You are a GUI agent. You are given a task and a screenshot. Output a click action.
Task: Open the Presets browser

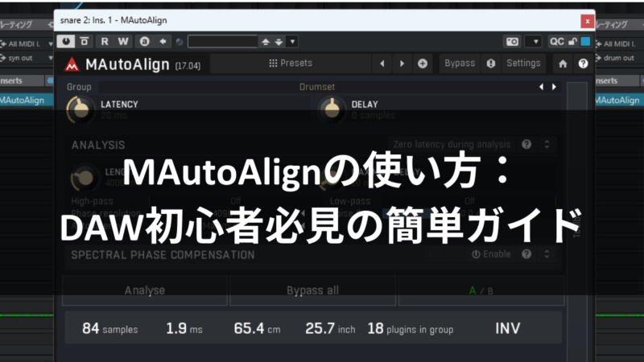click(x=291, y=64)
